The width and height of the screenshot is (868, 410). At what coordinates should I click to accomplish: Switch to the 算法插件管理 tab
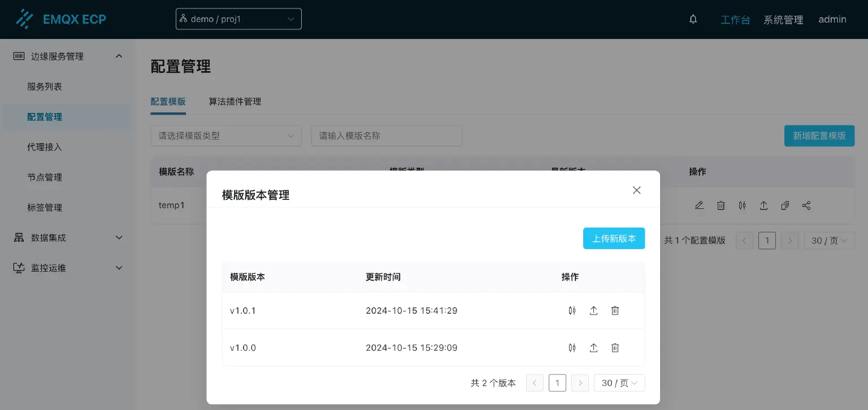234,102
